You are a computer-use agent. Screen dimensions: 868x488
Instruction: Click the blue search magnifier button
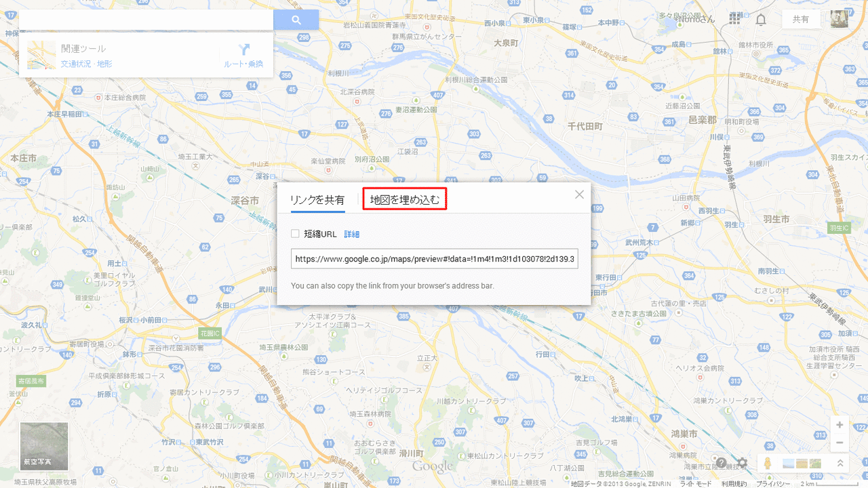click(x=296, y=20)
